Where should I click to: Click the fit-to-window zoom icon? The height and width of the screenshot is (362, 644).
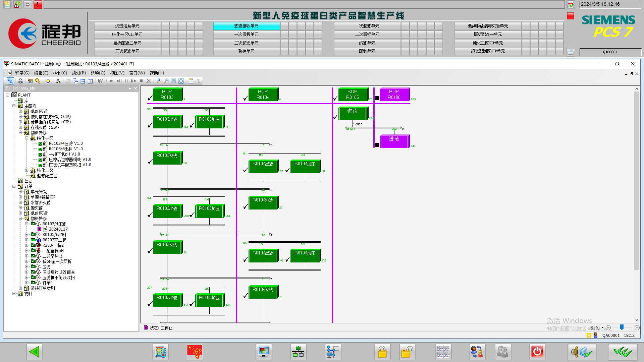click(x=181, y=81)
